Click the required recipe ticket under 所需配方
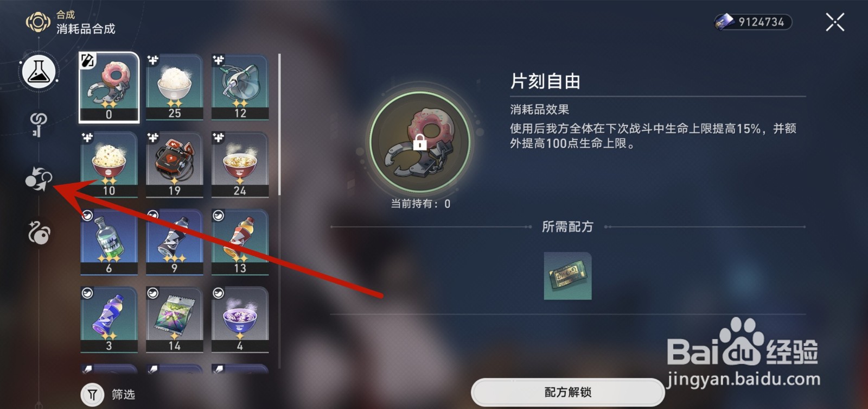 click(567, 276)
